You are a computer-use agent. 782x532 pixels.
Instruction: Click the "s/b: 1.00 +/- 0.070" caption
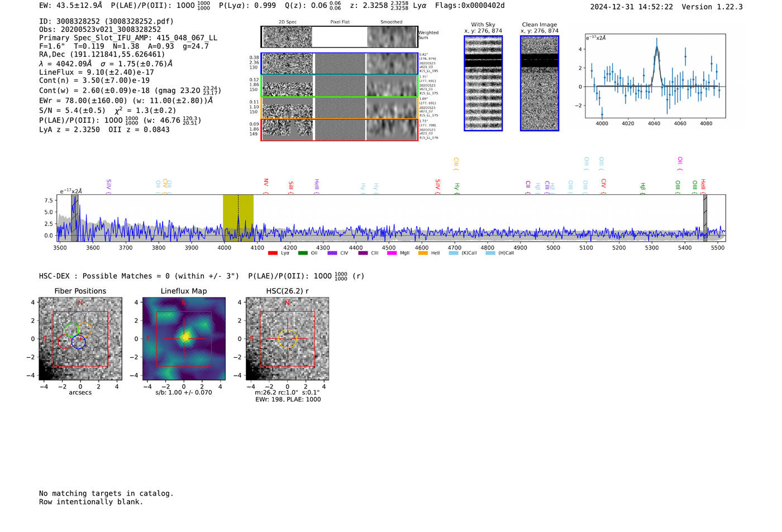click(184, 392)
